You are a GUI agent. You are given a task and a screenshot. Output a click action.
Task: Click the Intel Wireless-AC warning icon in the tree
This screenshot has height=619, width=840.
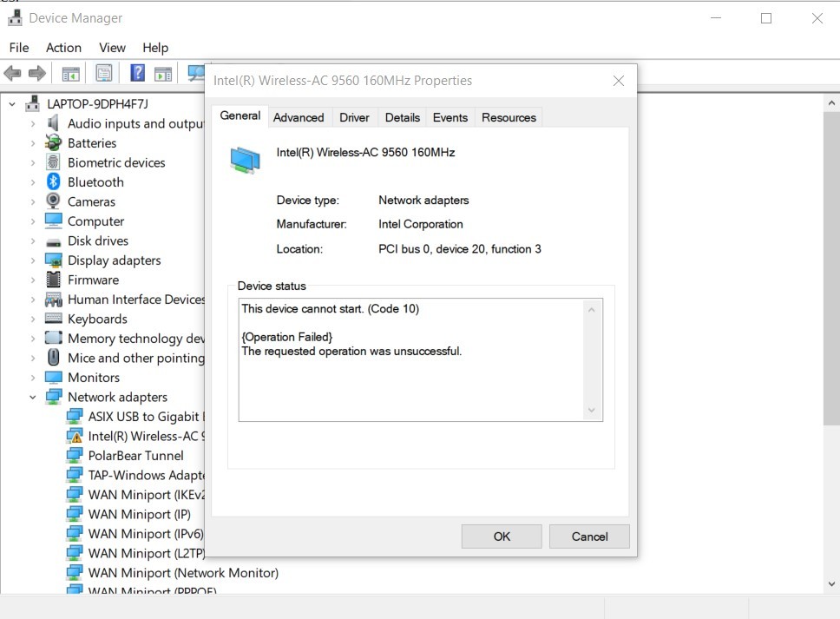tap(75, 436)
